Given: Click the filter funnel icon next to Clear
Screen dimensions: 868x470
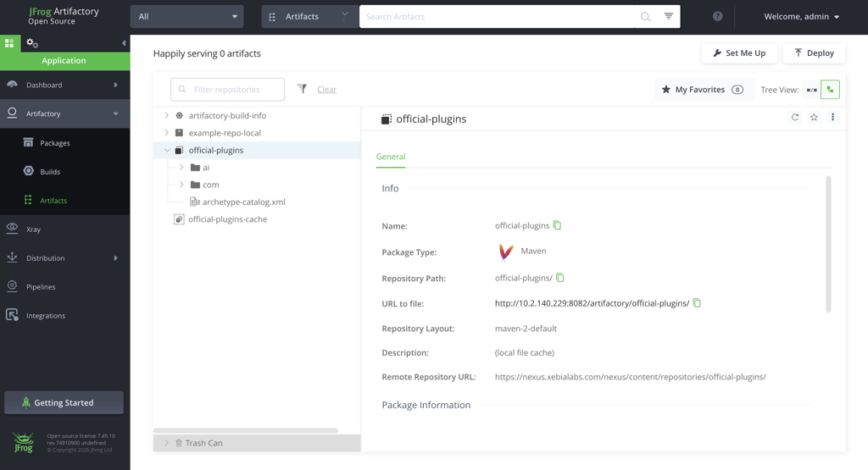Looking at the screenshot, I should 302,89.
